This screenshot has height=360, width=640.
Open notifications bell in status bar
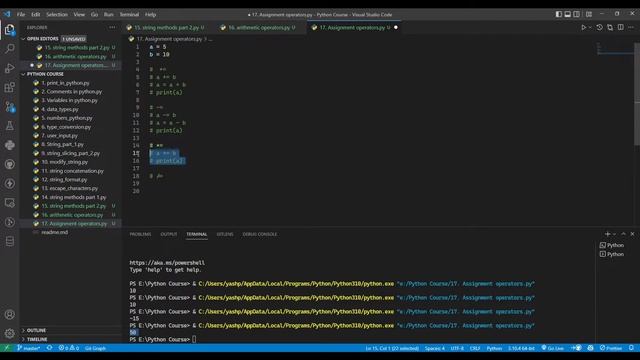tap(631, 348)
